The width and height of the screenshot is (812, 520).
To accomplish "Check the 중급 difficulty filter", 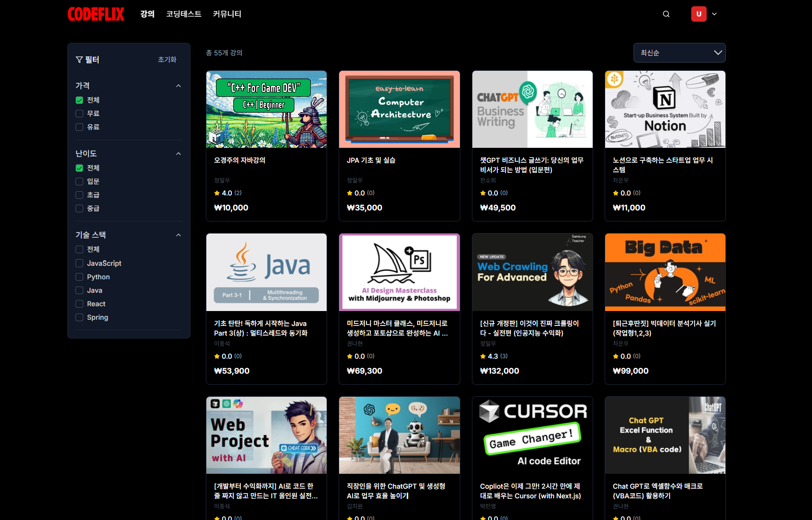I will (x=79, y=208).
